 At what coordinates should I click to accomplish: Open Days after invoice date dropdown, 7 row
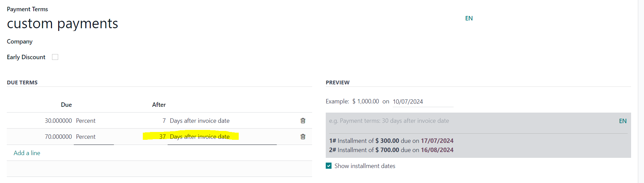[x=222, y=121]
